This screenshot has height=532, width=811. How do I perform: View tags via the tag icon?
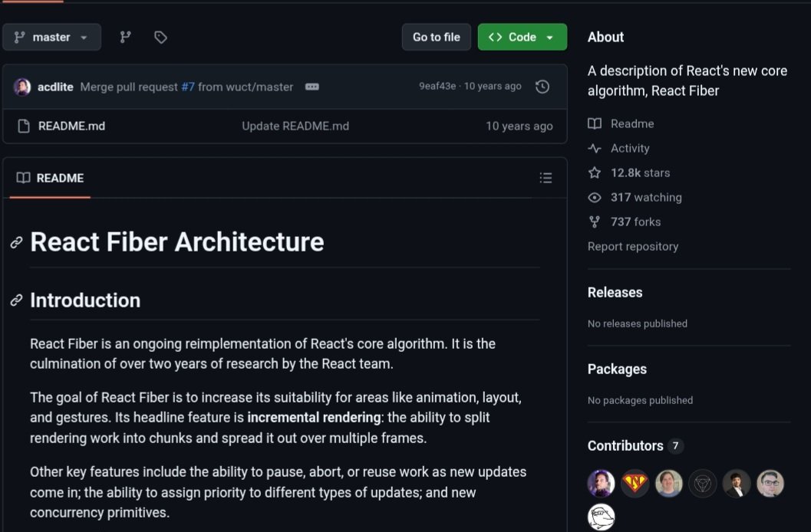coord(160,38)
